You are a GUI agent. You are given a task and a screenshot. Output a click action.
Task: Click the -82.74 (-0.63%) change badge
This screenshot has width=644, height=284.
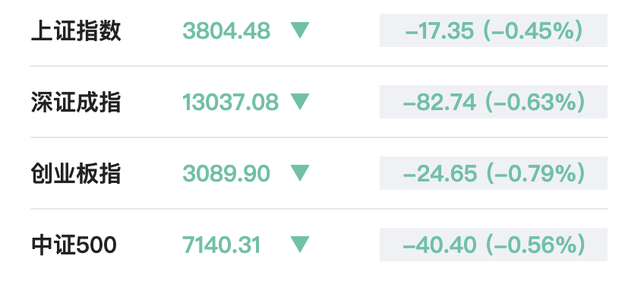point(494,102)
